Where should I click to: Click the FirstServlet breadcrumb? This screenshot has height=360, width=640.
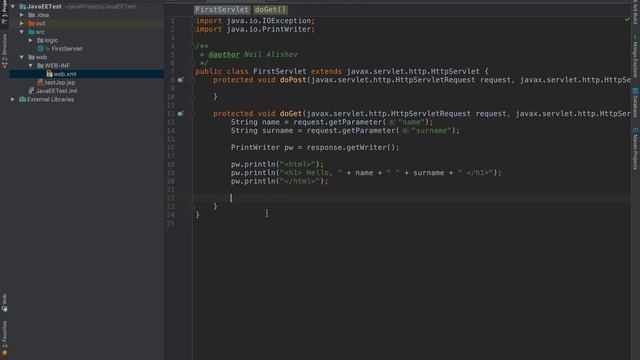point(222,10)
